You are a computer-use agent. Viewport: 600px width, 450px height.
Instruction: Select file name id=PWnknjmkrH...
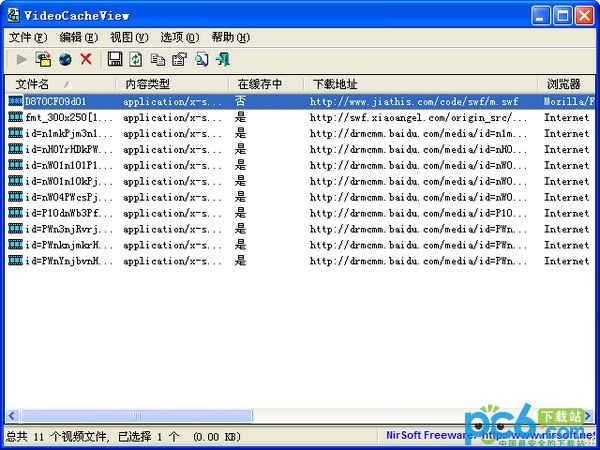point(69,245)
